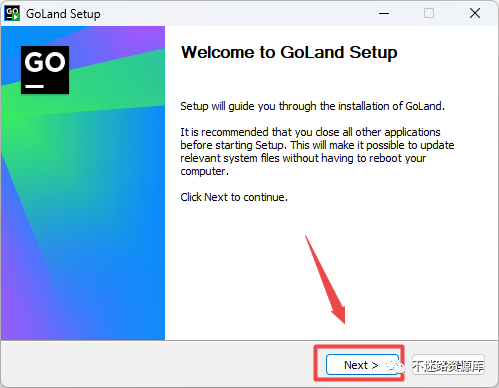Click the 'Welcome to GoLand Setup' heading
Screen dimensions: 499x388
(x=289, y=53)
